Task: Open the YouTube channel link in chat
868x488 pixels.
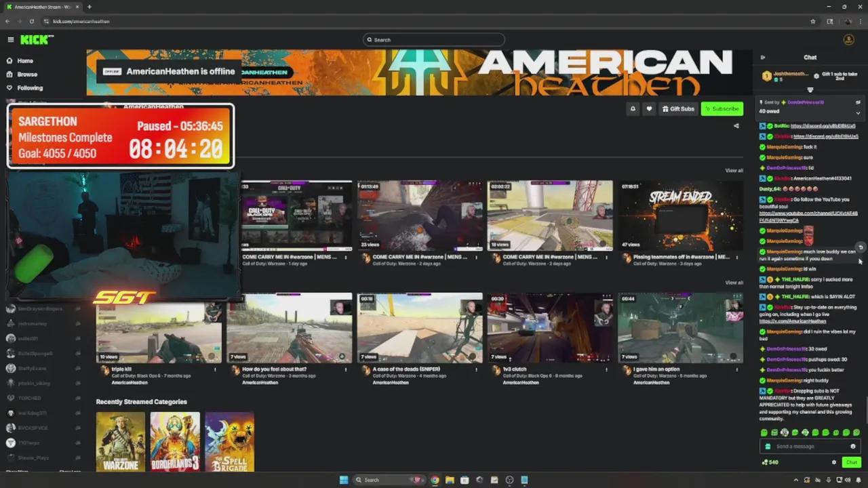Action: coord(808,217)
